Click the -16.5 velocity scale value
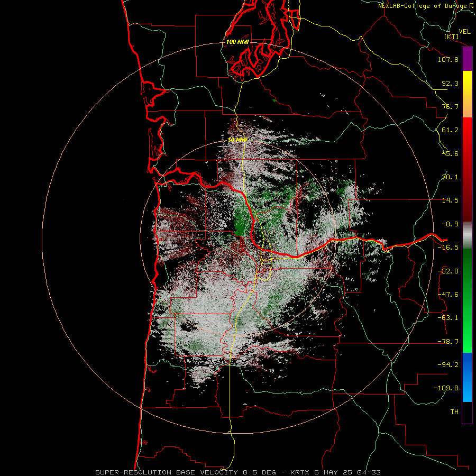The image size is (476, 476). [x=448, y=248]
